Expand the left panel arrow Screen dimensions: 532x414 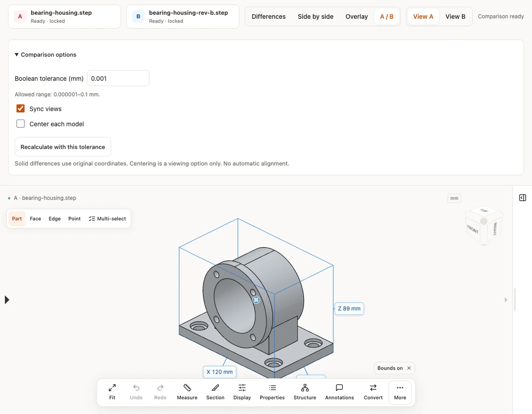(x=7, y=300)
